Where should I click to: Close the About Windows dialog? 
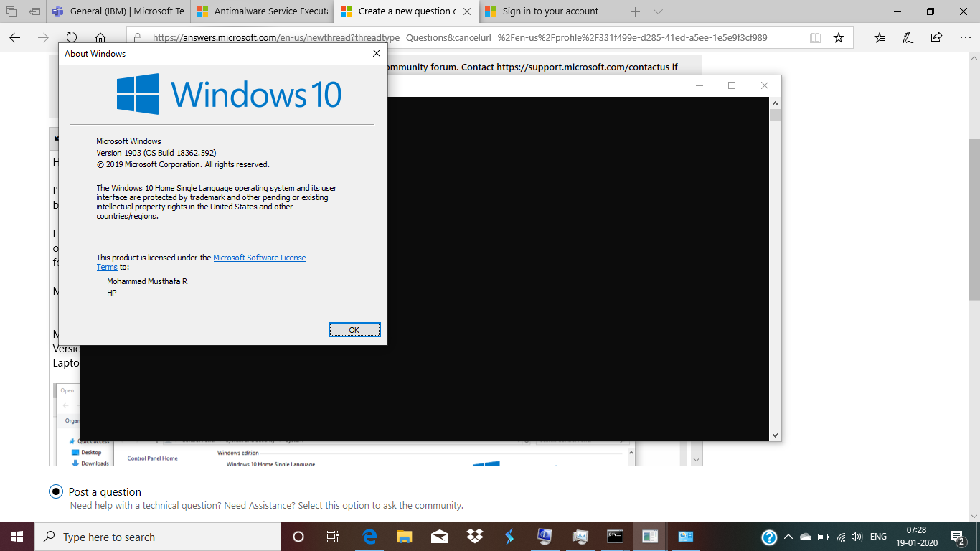[377, 53]
